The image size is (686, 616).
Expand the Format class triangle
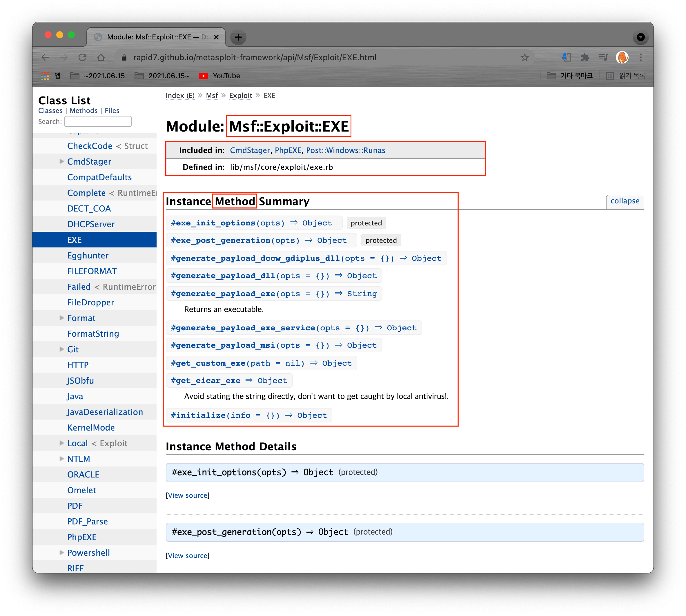(x=62, y=318)
